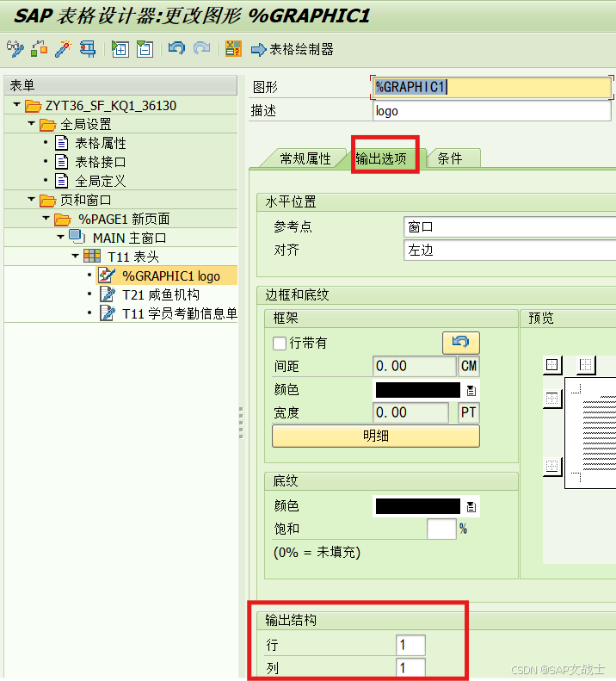Click the 间距 spacing value field
Image resolution: width=616 pixels, height=681 pixels.
click(414, 366)
